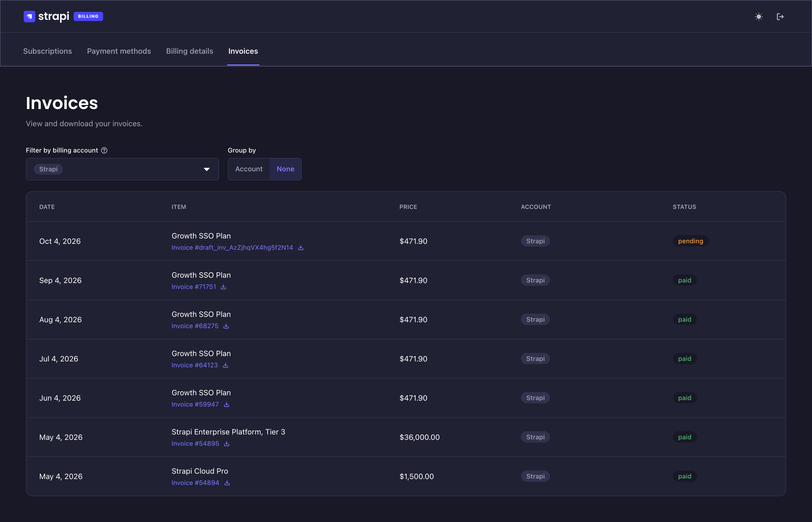
Task: Select None for Group by
Action: pos(285,169)
